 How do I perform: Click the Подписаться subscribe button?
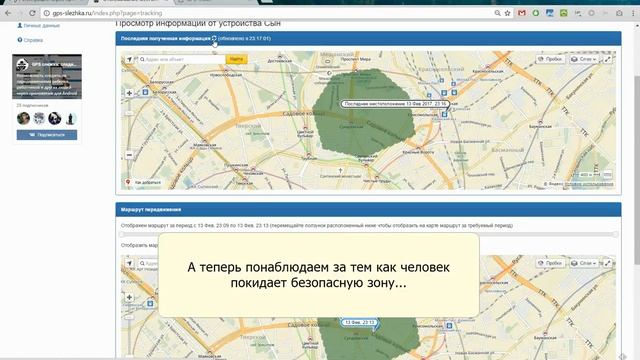coord(47,135)
